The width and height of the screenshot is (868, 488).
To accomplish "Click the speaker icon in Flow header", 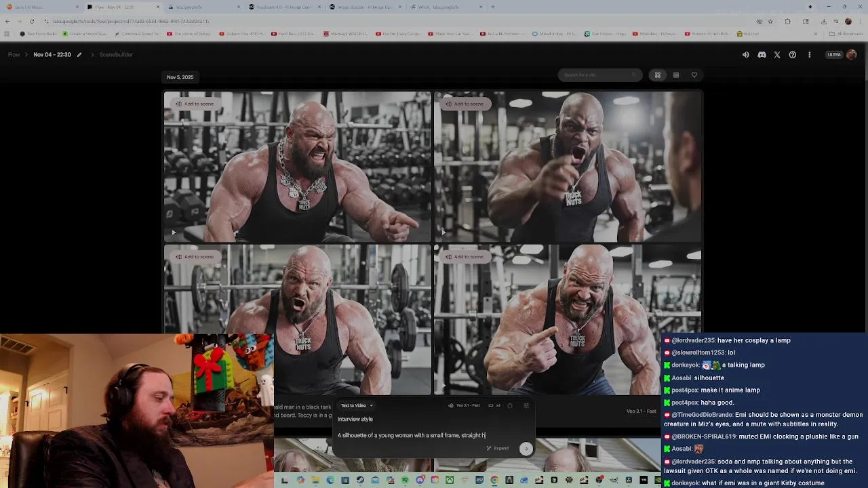I will [745, 55].
